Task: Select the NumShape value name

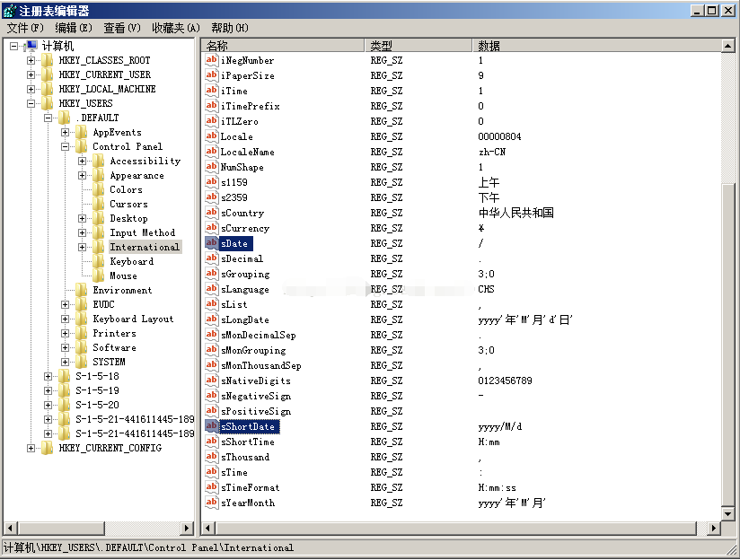Action: point(242,167)
